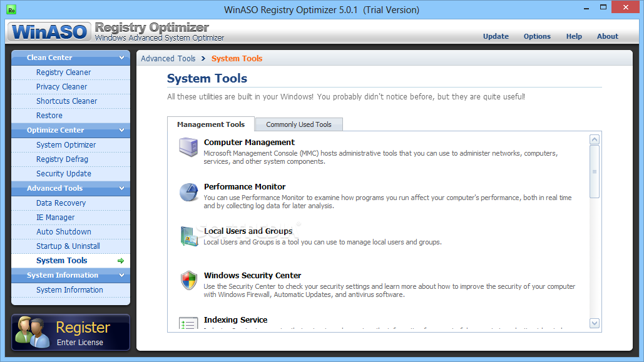Maximize the WinASO window
This screenshot has width=644, height=362.
coord(603,8)
